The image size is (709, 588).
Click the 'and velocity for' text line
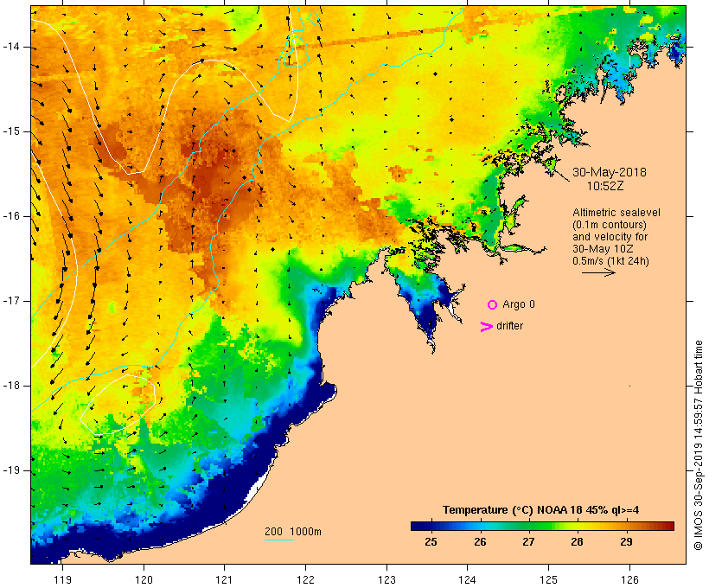(x=610, y=237)
